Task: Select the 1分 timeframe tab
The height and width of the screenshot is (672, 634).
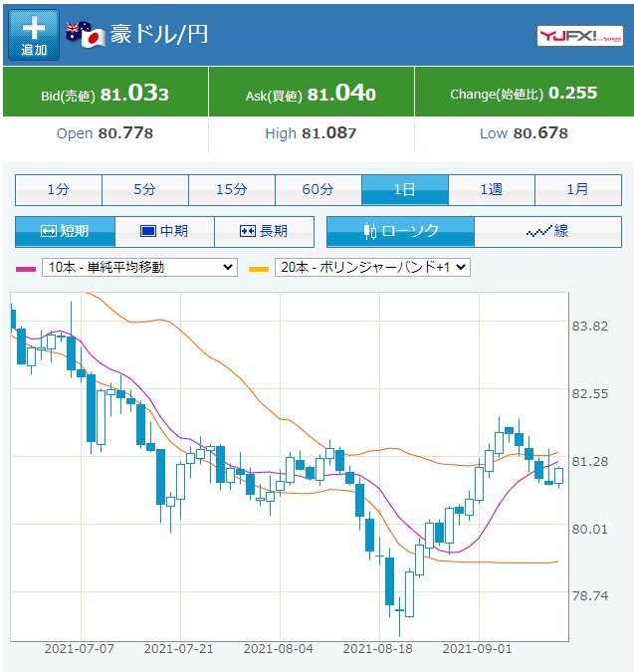Action: (x=59, y=190)
